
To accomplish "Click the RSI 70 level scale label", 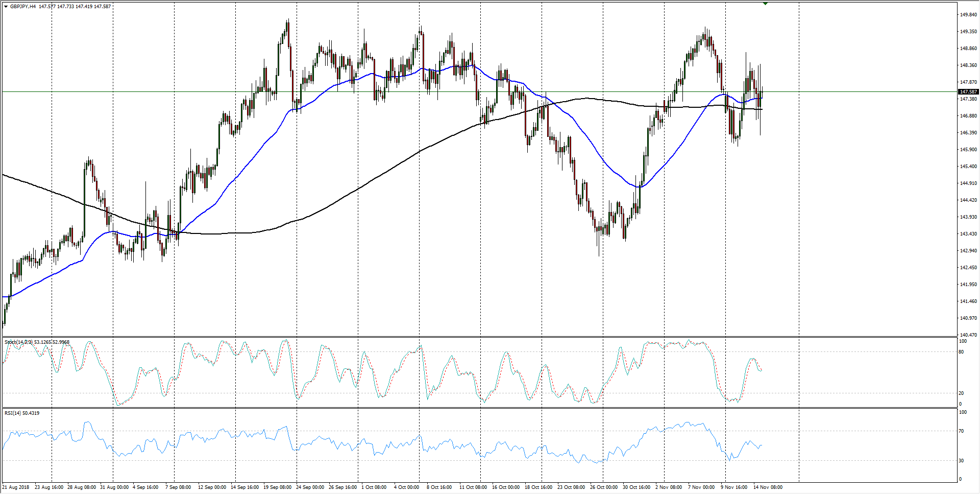I will click(961, 431).
